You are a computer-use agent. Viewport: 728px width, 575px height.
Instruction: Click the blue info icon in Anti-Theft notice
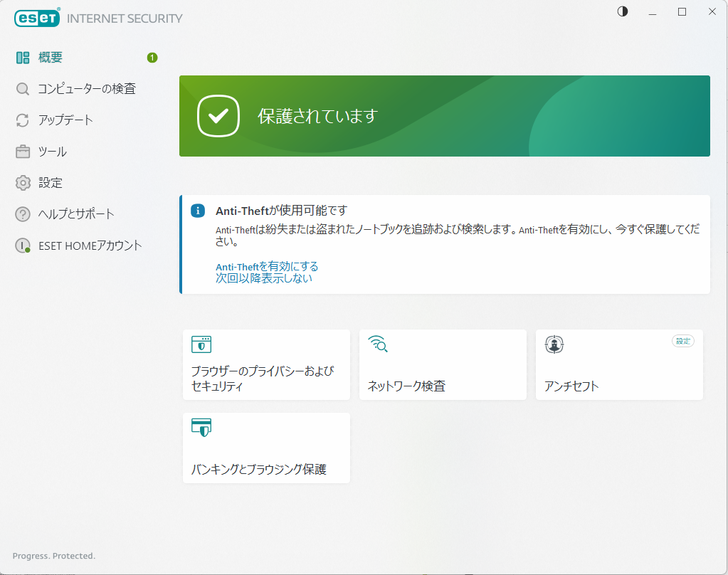click(x=198, y=211)
